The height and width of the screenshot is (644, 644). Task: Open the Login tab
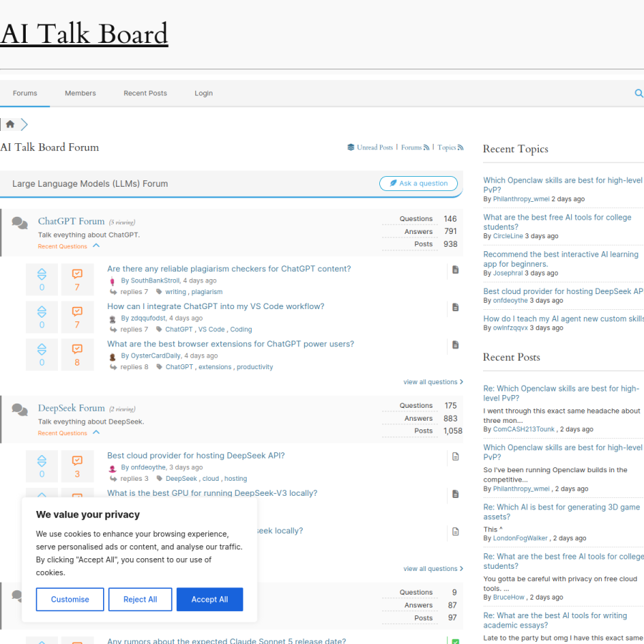point(204,93)
